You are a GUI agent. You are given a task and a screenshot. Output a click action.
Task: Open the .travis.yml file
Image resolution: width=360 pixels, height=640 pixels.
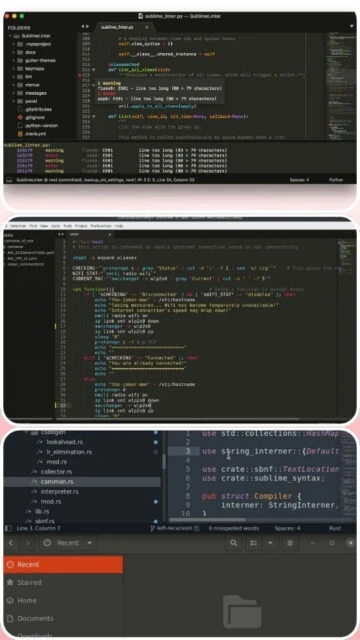coord(35,134)
